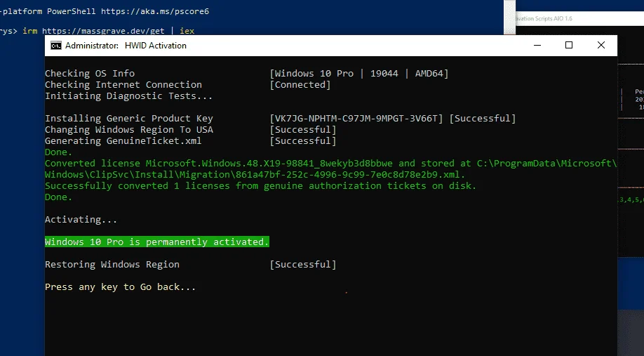Click the VK7JG generic product key text

356,119
